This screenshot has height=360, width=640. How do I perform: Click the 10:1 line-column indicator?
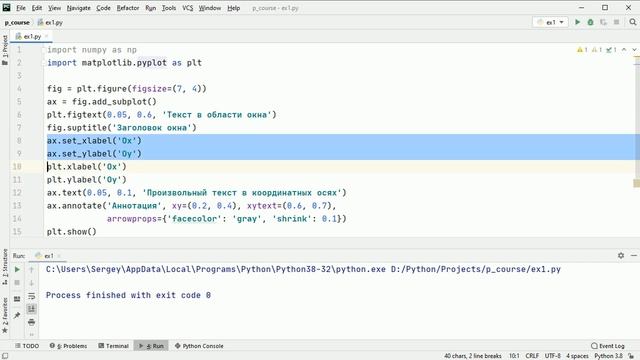[x=514, y=356]
